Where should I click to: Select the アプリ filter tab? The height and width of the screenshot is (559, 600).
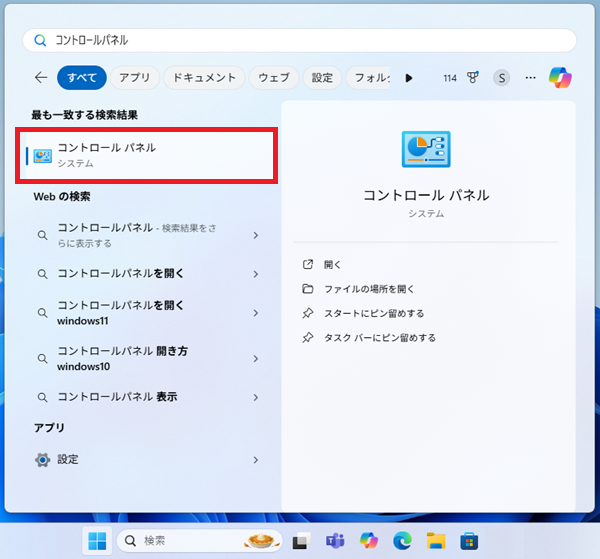[x=135, y=78]
